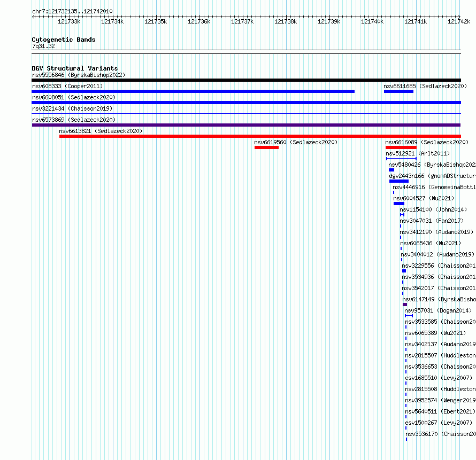Open variant nsv6065389 (Wu2021) label
This screenshot has width=476, height=460.
435,333
